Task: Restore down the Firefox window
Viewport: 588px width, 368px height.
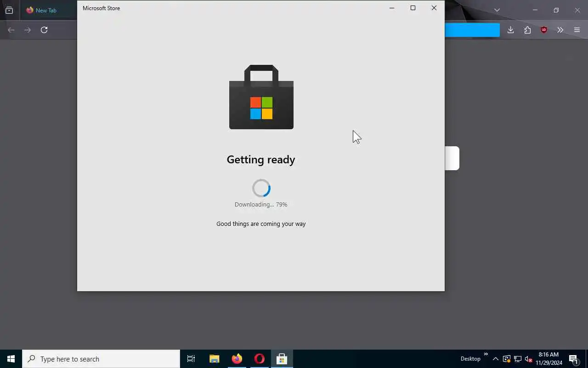Action: point(556,10)
